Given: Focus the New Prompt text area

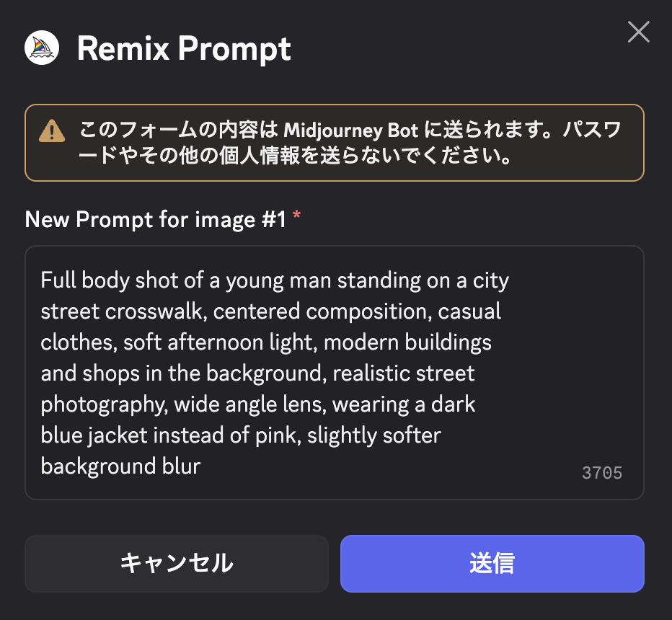Looking at the screenshot, I should click(335, 372).
